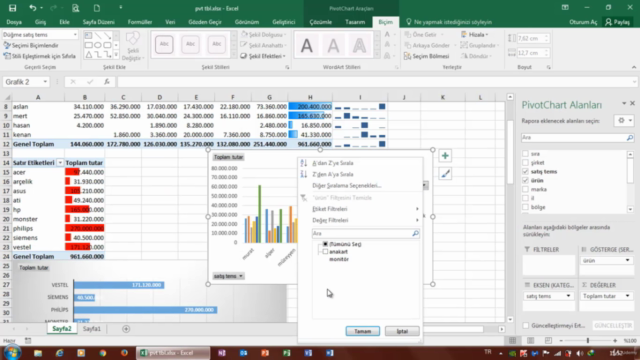Click zoom in plus on status bar
This screenshot has width=640, height=360.
pyautogui.click(x=615, y=340)
